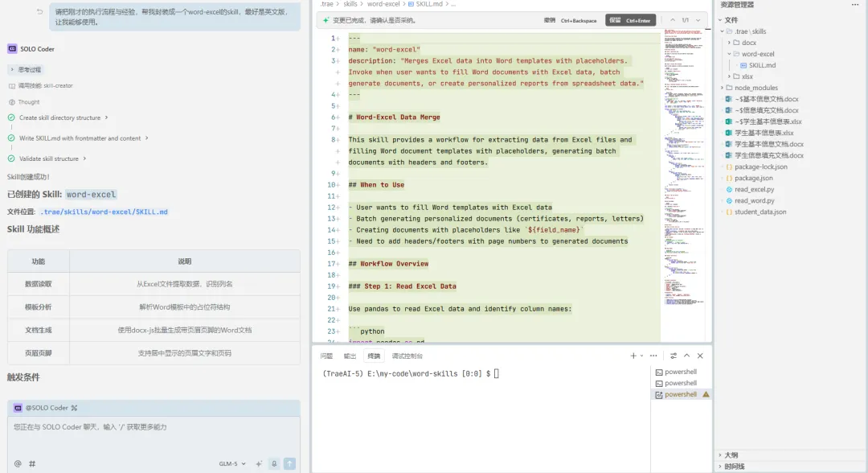The width and height of the screenshot is (868, 473).
Task: Open the new terminal profile dropdown arrow
Action: click(x=641, y=356)
